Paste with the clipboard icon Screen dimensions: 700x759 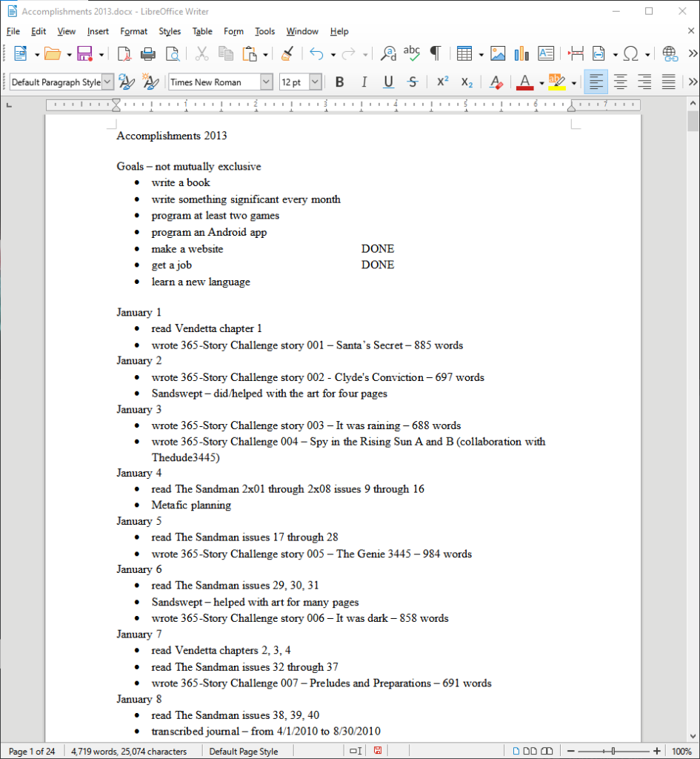click(250, 53)
